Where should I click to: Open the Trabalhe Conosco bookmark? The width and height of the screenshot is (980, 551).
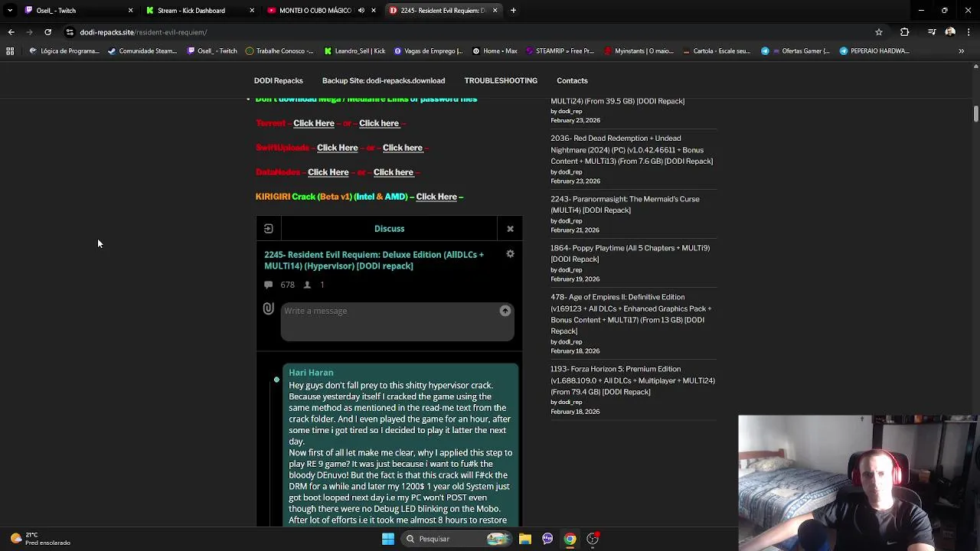pos(279,51)
